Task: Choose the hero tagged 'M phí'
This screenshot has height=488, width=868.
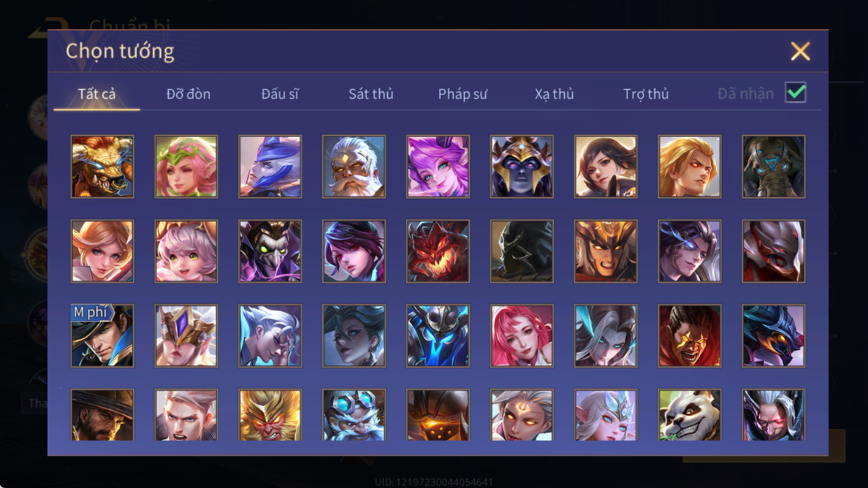Action: [102, 335]
